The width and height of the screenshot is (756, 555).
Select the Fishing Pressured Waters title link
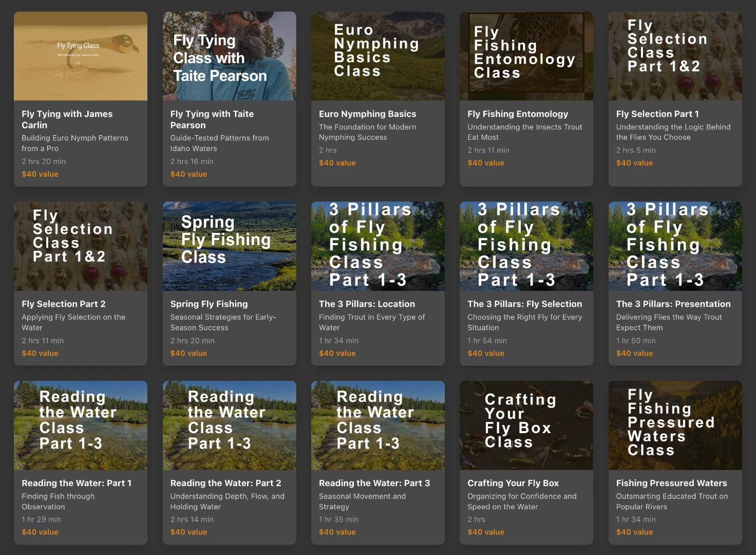671,483
